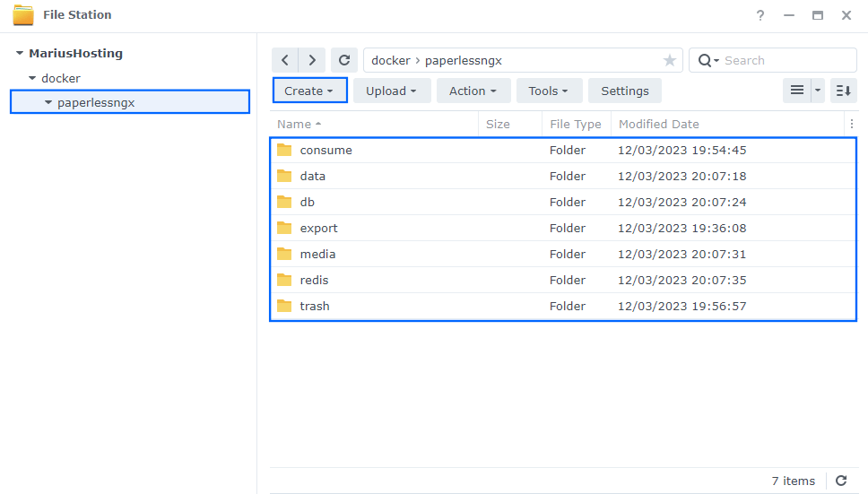Click the trash folder name
This screenshot has width=868, height=494.
click(x=315, y=306)
